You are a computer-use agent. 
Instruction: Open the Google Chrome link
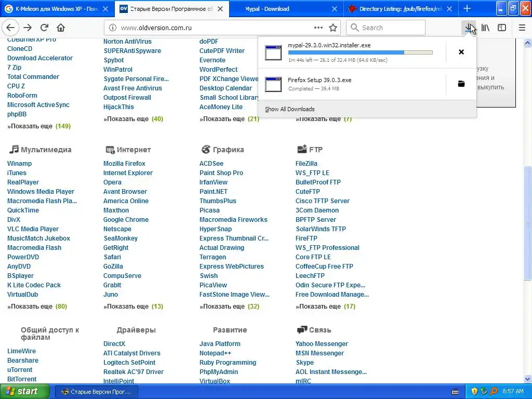coord(126,220)
